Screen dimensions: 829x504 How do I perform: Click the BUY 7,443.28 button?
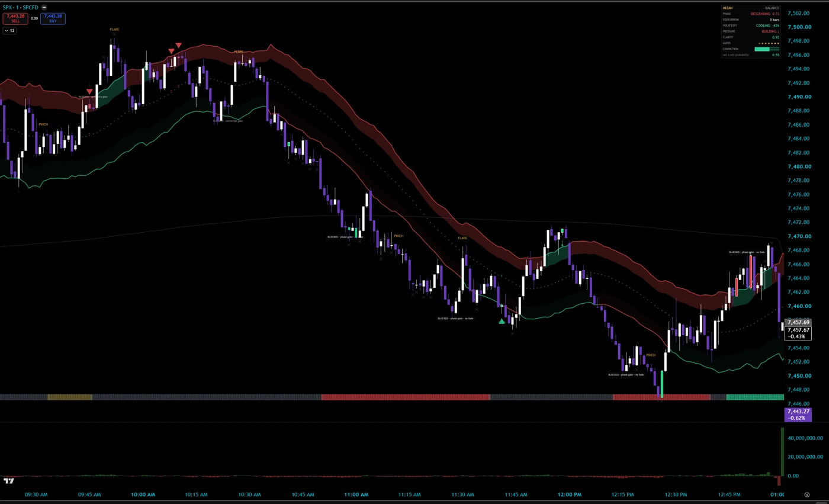(53, 18)
